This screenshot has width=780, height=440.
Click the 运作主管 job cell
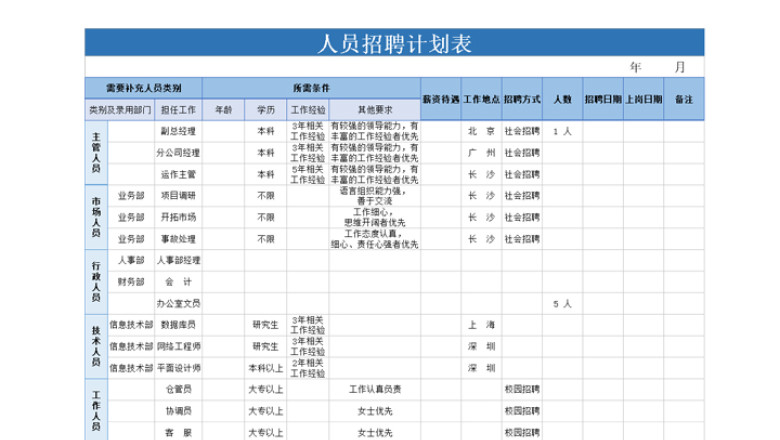pyautogui.click(x=178, y=175)
